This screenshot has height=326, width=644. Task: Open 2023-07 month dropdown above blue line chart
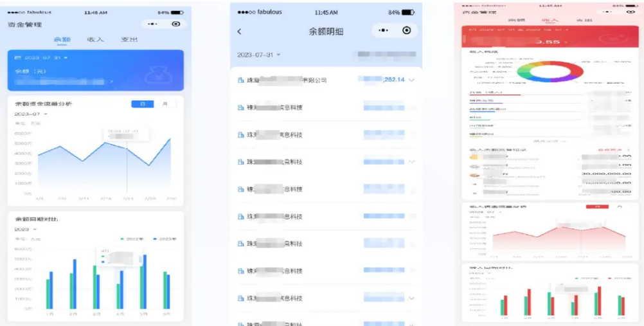click(31, 114)
